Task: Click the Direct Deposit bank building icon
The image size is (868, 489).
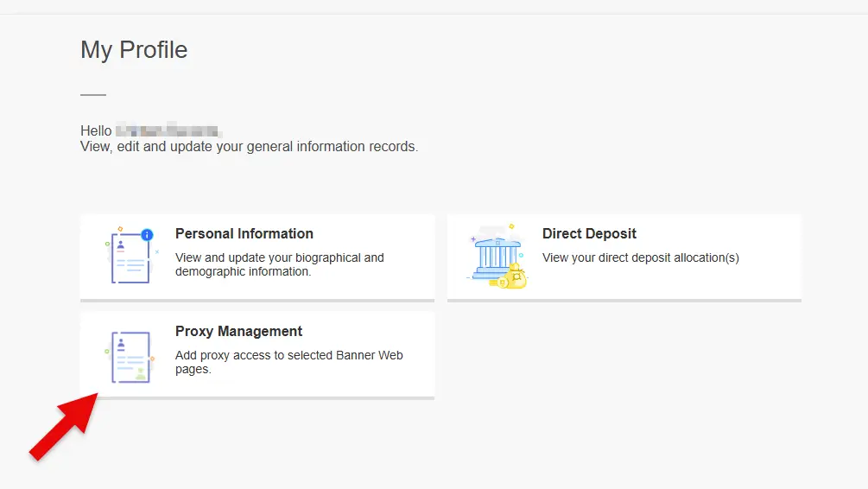Action: point(495,254)
